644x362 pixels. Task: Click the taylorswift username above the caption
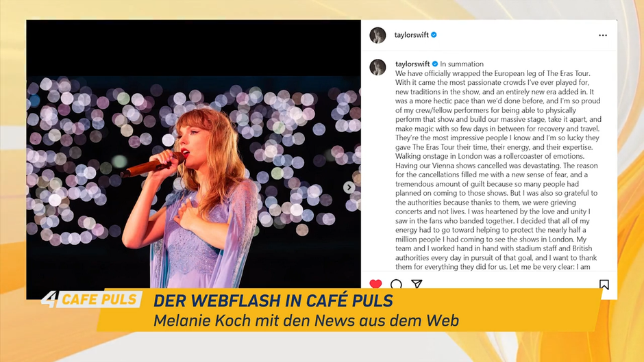(412, 64)
